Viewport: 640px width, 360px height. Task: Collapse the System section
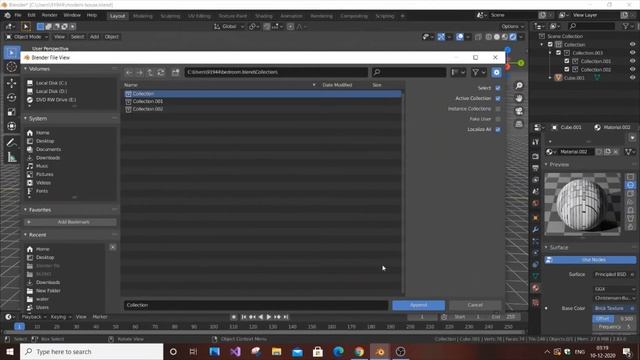pos(26,118)
